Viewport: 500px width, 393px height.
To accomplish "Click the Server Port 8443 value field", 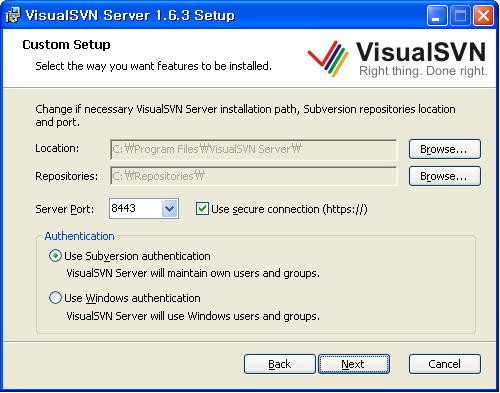I will click(x=136, y=209).
